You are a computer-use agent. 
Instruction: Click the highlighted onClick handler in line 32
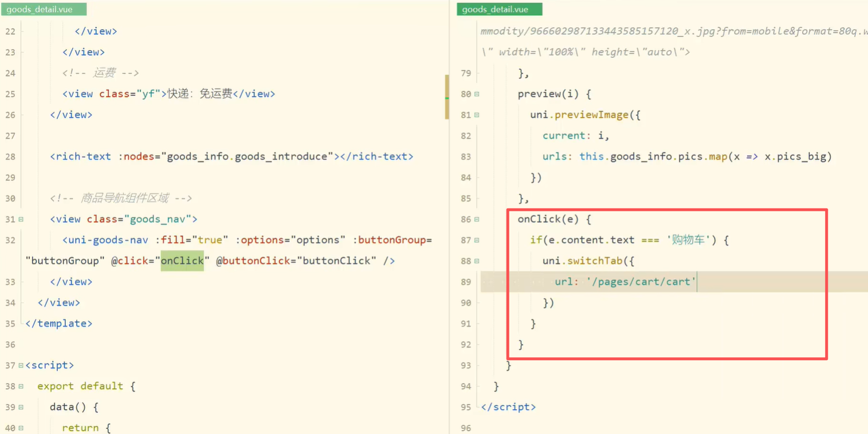pyautogui.click(x=182, y=261)
